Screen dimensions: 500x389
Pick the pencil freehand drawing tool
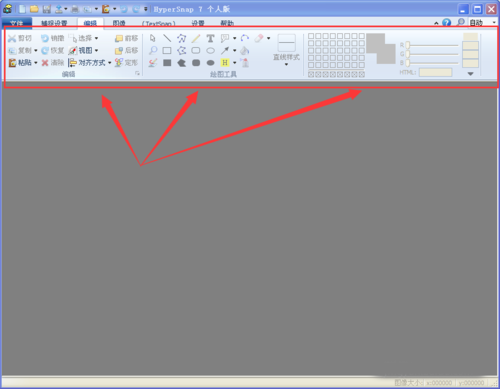tap(196, 38)
